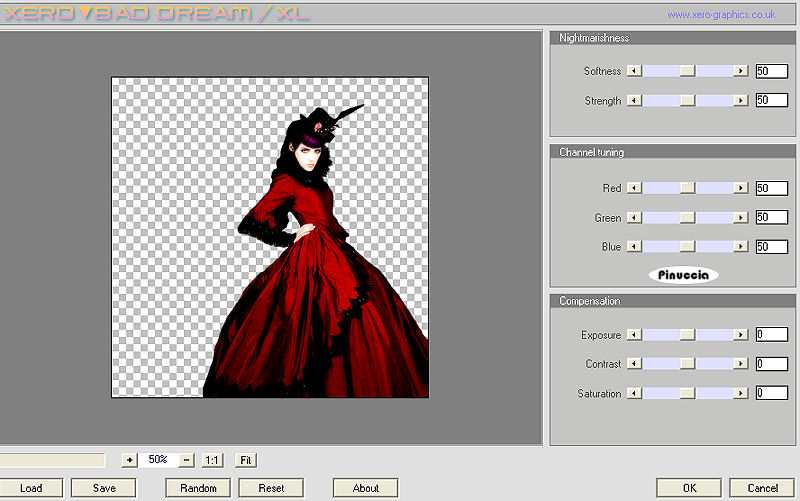Click the Exposure value input field
This screenshot has width=800, height=501.
click(x=771, y=335)
